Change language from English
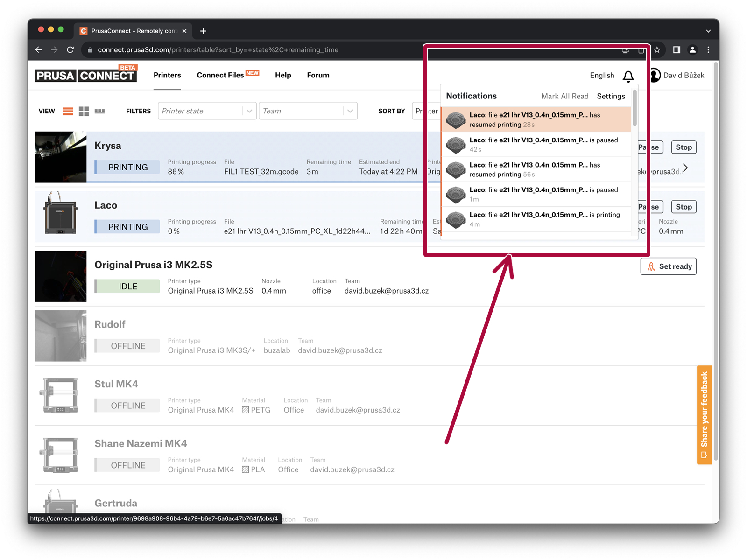The height and width of the screenshot is (560, 747). 602,75
